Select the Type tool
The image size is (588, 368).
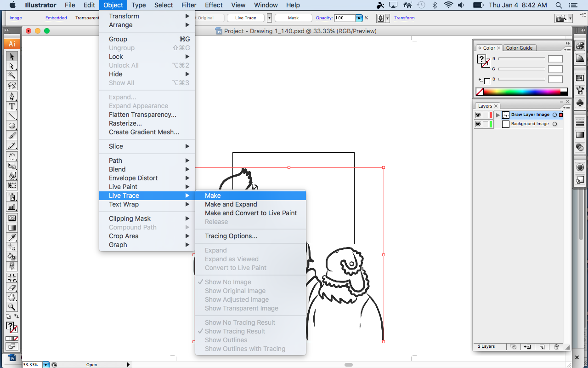12,106
